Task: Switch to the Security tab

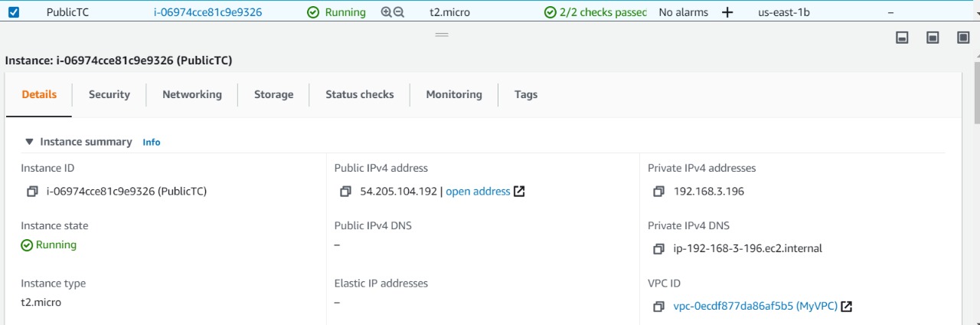Action: click(x=109, y=94)
